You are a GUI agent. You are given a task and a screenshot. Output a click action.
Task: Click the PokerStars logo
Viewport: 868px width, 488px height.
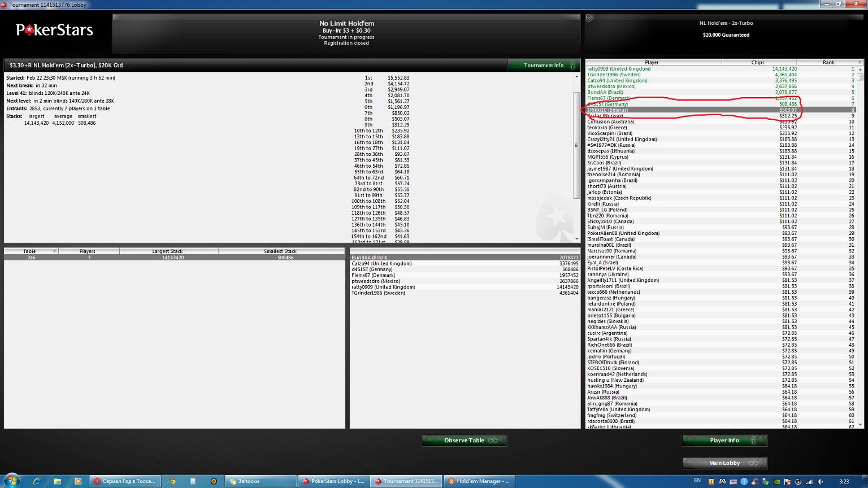click(x=54, y=30)
